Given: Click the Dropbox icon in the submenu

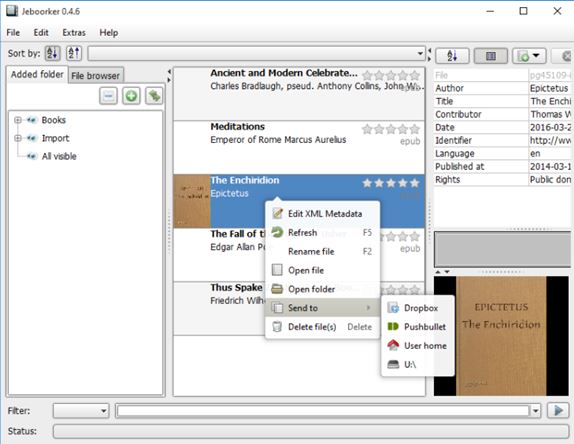Looking at the screenshot, I should click(x=393, y=308).
